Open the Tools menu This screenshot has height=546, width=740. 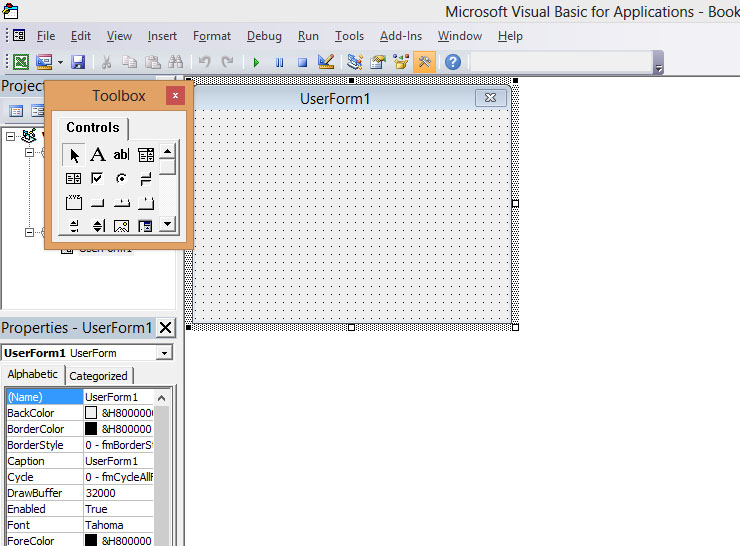click(x=349, y=36)
